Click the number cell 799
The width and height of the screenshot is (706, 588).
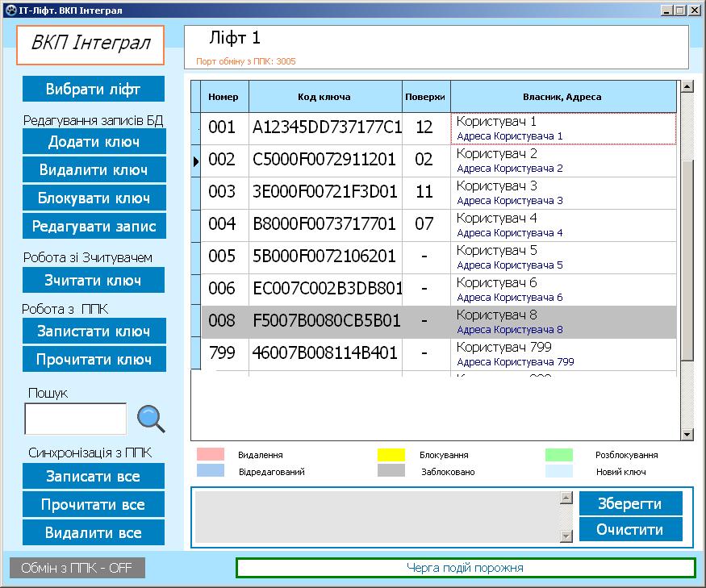click(x=224, y=354)
